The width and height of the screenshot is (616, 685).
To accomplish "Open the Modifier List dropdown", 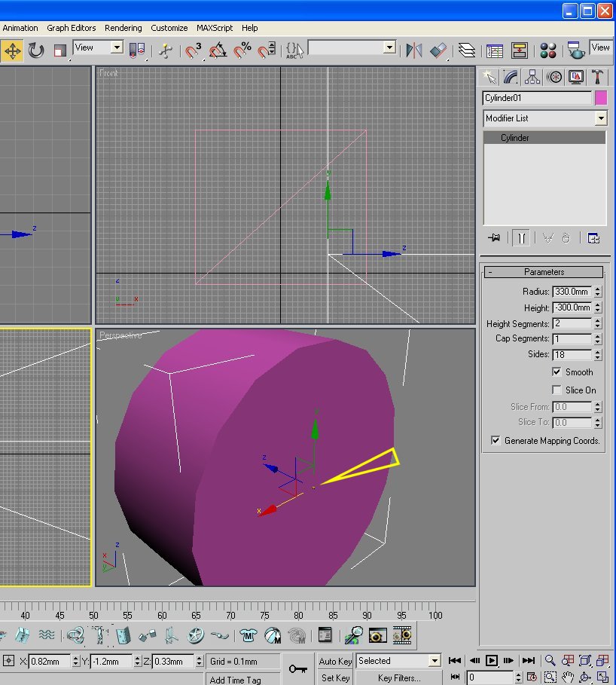I will tap(600, 118).
